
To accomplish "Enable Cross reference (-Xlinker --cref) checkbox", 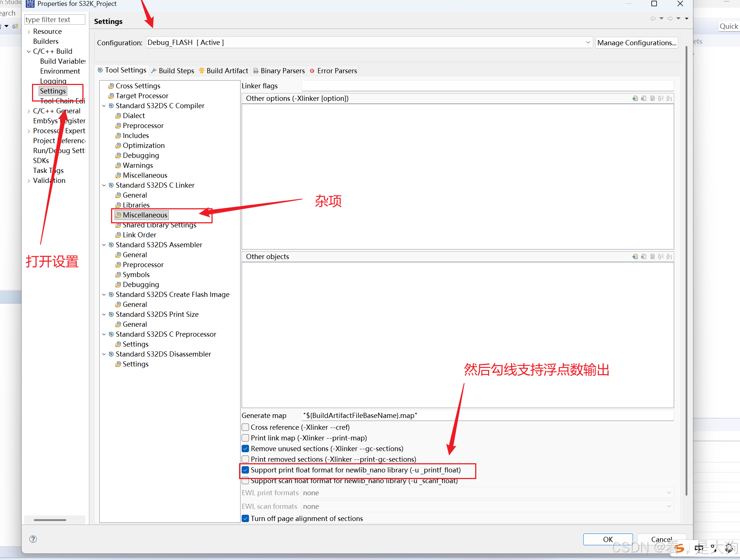I will [x=246, y=427].
